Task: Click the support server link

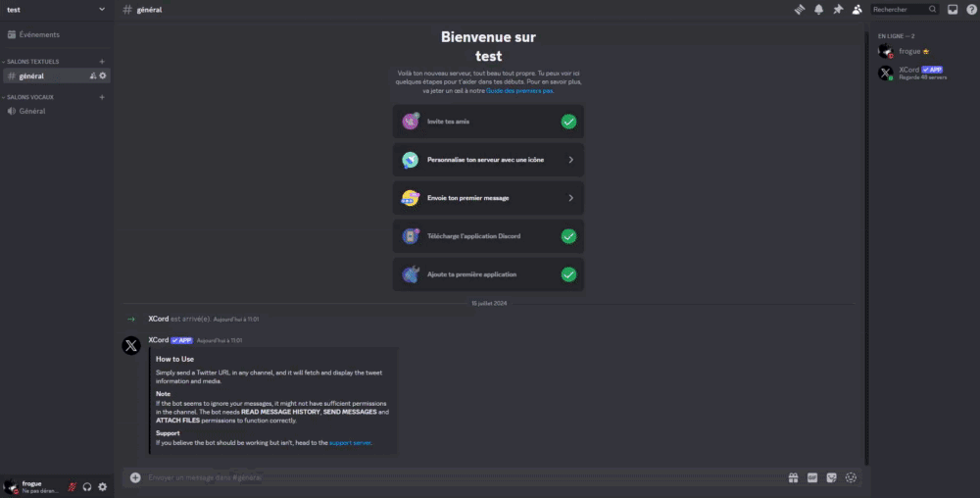Action: 350,443
